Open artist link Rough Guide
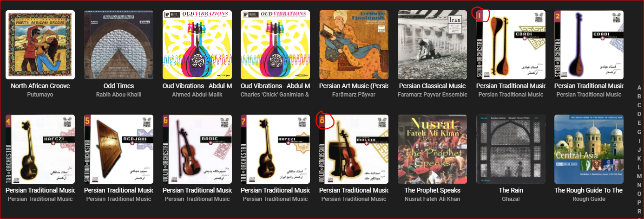The height and width of the screenshot is (219, 644). click(589, 199)
